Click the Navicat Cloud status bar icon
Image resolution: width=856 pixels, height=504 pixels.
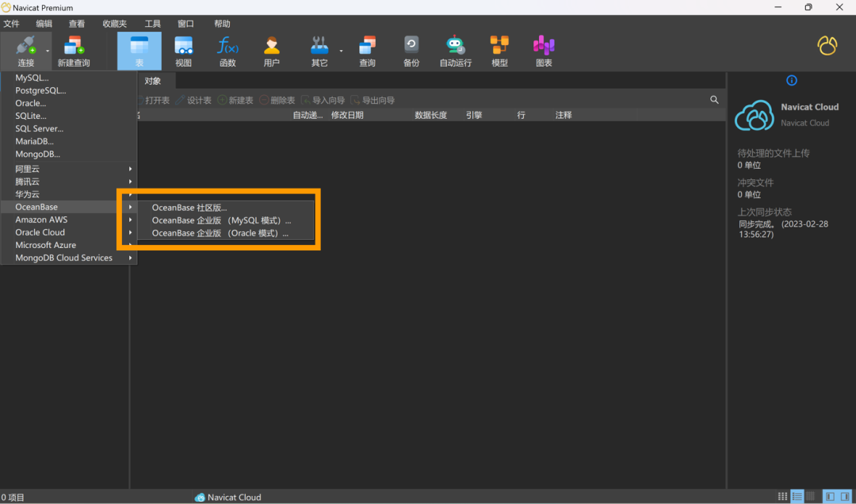[x=200, y=497]
